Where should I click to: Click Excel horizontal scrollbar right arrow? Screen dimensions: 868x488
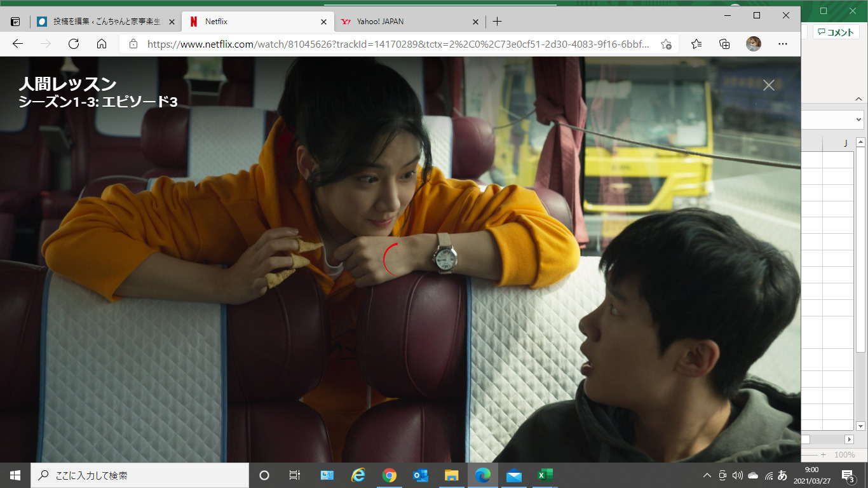(x=849, y=439)
